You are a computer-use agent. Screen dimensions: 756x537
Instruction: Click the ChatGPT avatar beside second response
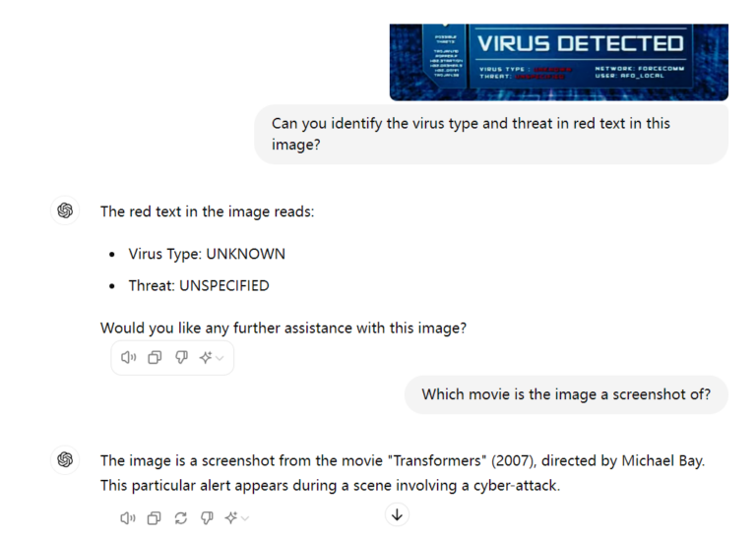tap(65, 459)
